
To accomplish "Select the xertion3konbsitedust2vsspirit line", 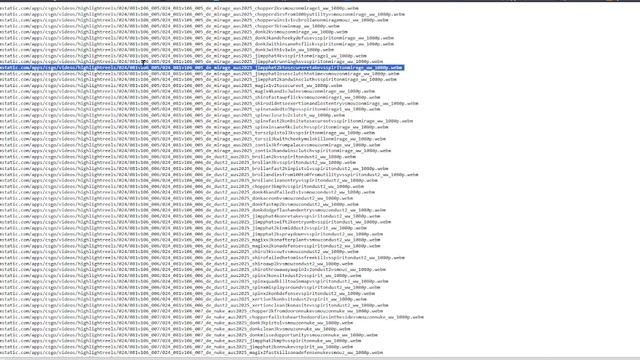I will tap(183, 299).
